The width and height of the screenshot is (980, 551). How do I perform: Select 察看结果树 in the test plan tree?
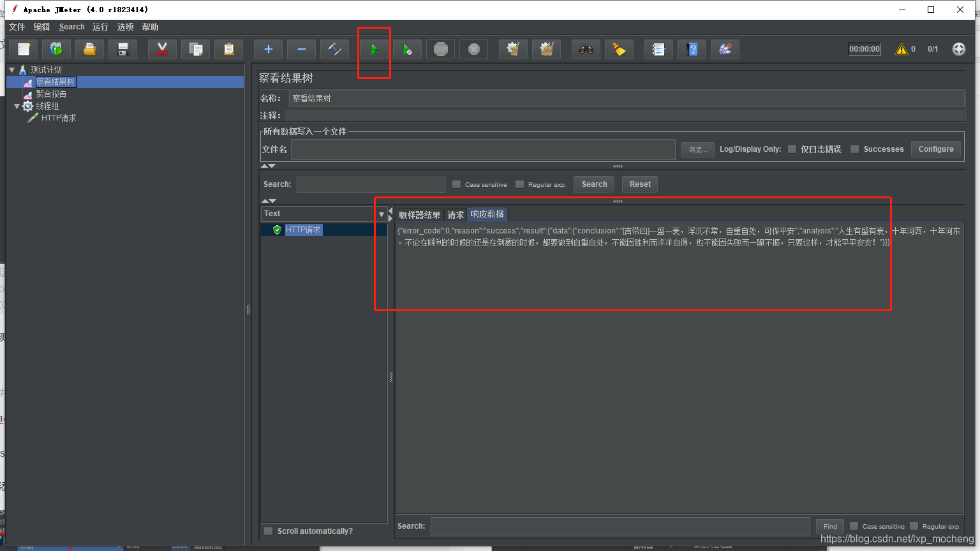(56, 82)
